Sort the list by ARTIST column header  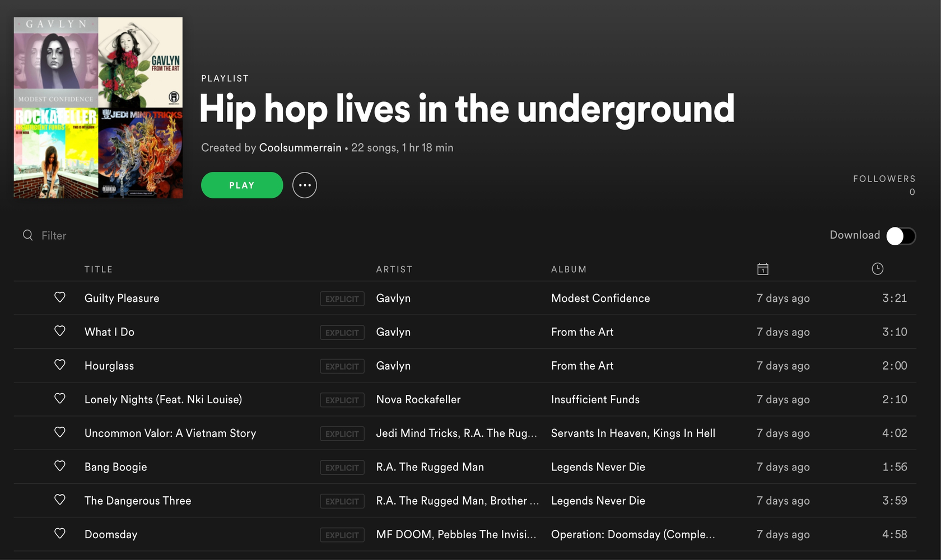tap(394, 269)
